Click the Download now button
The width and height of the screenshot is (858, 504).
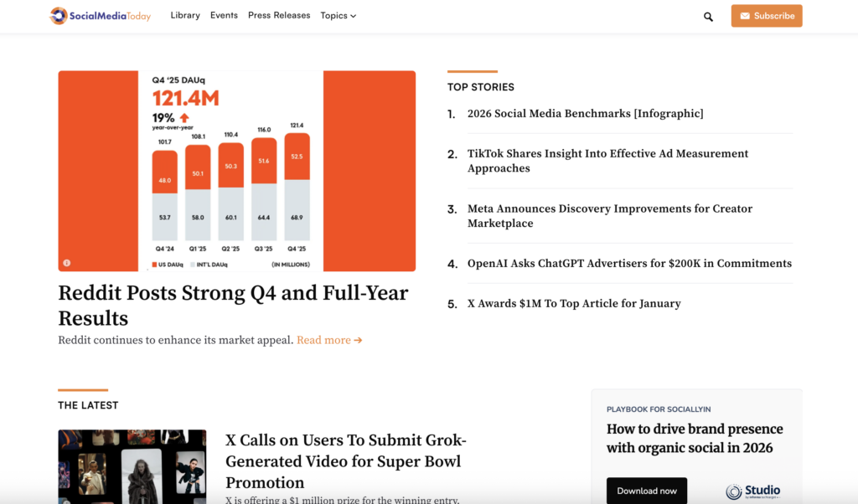pyautogui.click(x=646, y=491)
